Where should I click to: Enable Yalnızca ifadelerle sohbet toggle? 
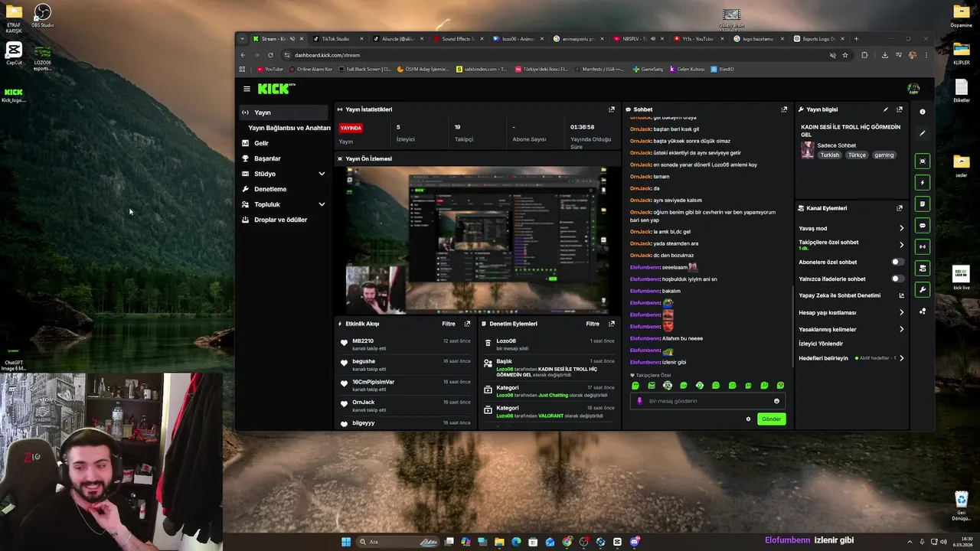[x=897, y=279]
